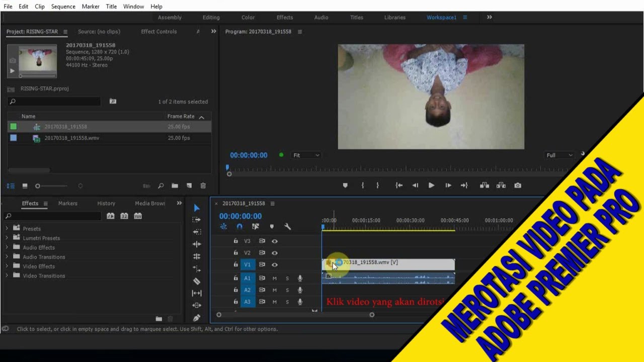This screenshot has width=644, height=362.
Task: Play the Program monitor video
Action: (x=431, y=186)
